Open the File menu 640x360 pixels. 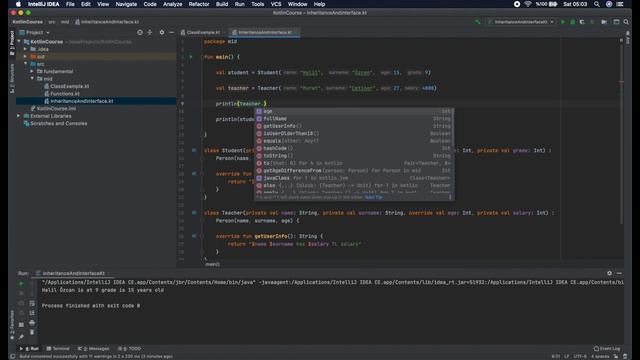pyautogui.click(x=70, y=4)
